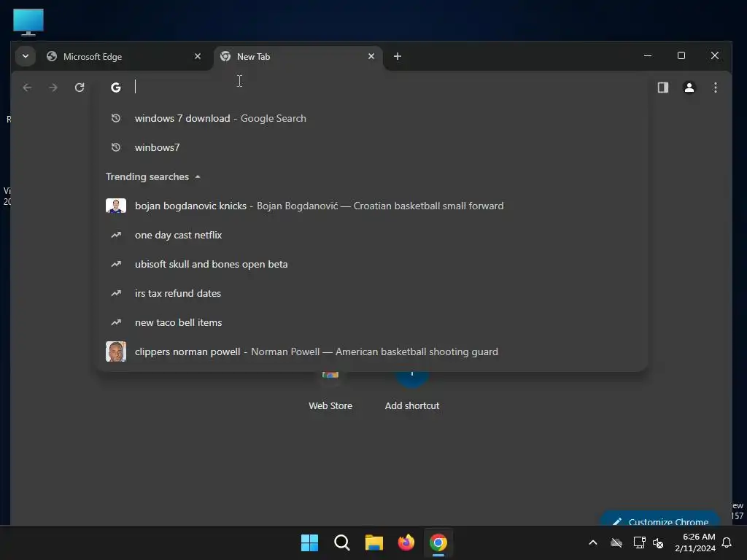Choose 'bojan bogdanovic knicks' suggestion
Viewport: 747px width, 560px height.
click(x=372, y=206)
